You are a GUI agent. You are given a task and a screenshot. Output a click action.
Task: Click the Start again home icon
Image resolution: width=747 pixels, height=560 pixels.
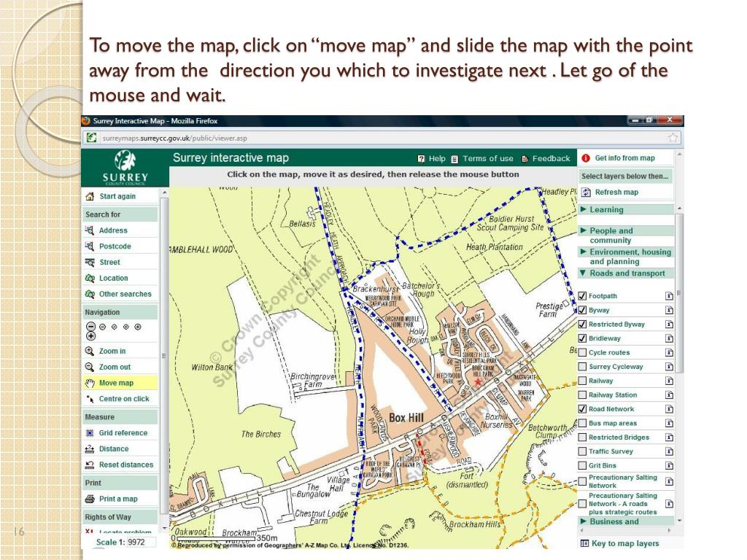(x=89, y=196)
